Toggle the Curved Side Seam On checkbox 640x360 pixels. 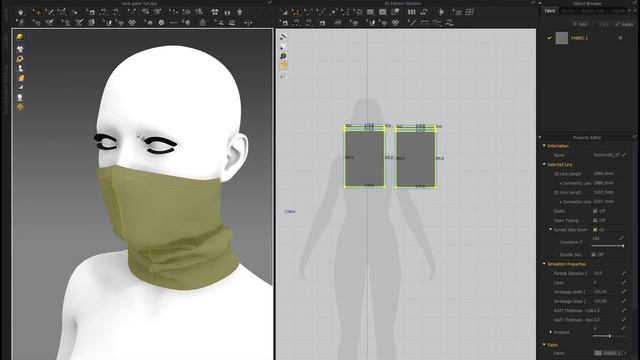pyautogui.click(x=595, y=230)
